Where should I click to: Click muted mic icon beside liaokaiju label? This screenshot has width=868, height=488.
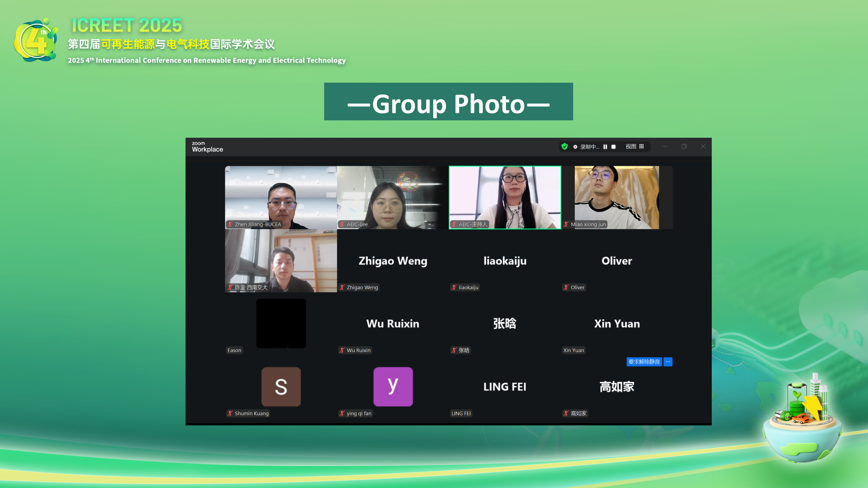coord(454,287)
